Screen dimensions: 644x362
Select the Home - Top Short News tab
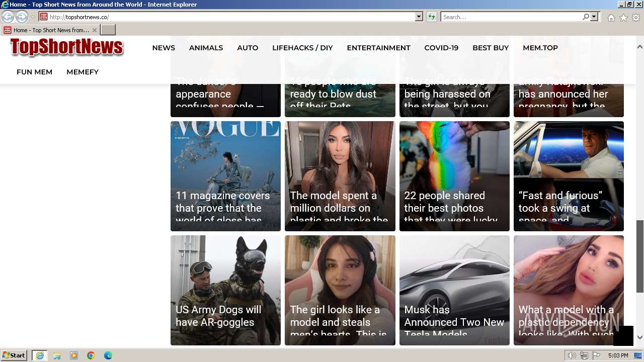(50, 30)
